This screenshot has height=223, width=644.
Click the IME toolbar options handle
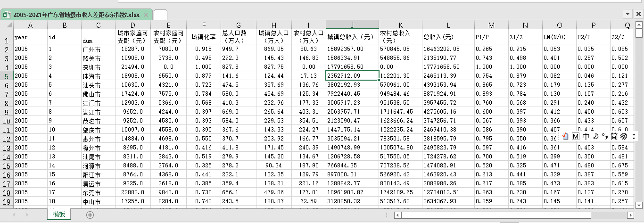[x=633, y=136]
